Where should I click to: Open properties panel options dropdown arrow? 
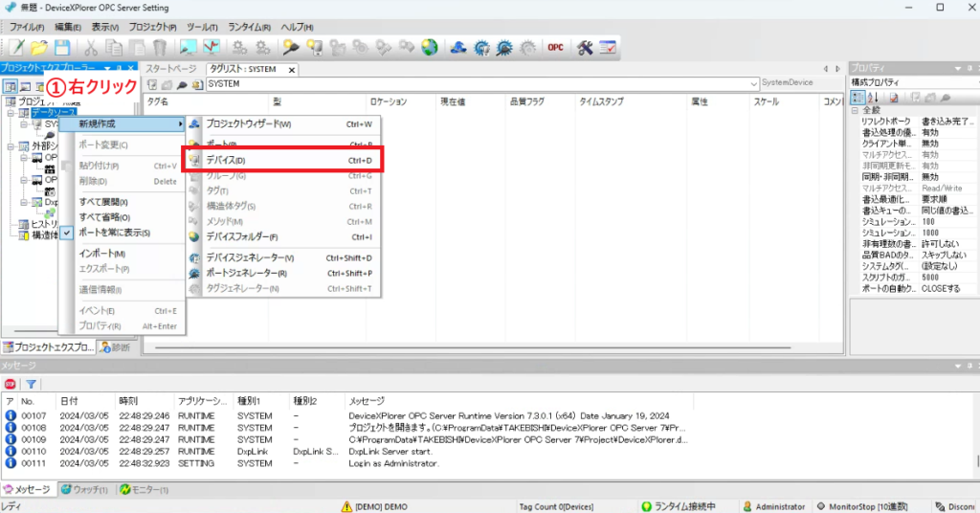tap(957, 68)
